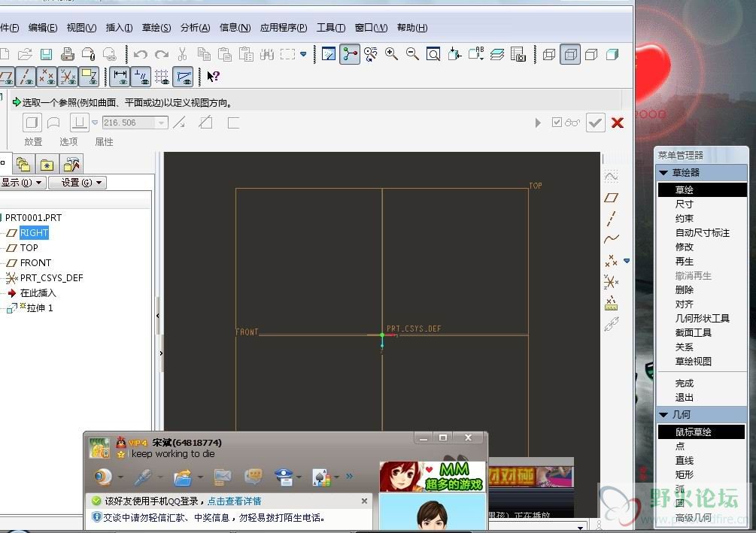
Task: Accept feature with green checkmark
Action: pyautogui.click(x=596, y=123)
